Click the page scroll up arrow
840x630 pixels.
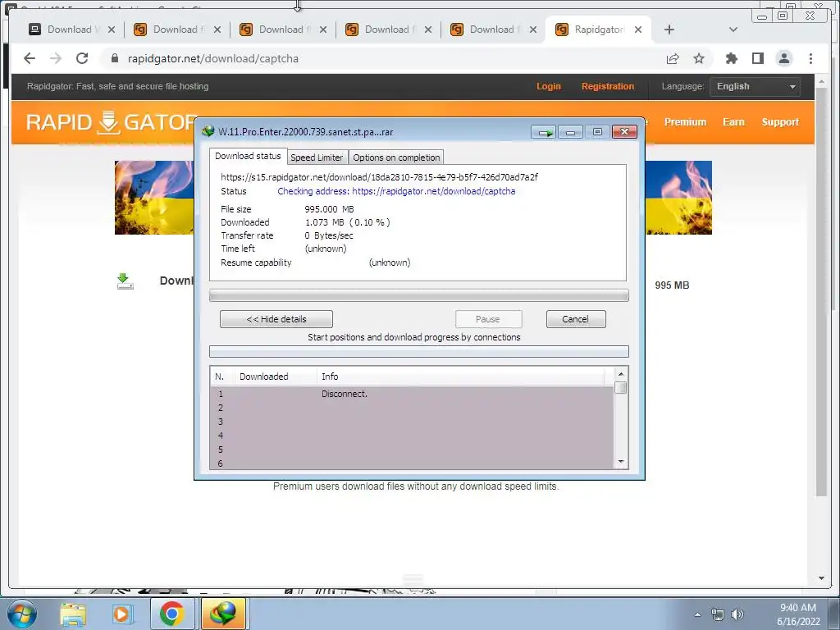coord(821,81)
